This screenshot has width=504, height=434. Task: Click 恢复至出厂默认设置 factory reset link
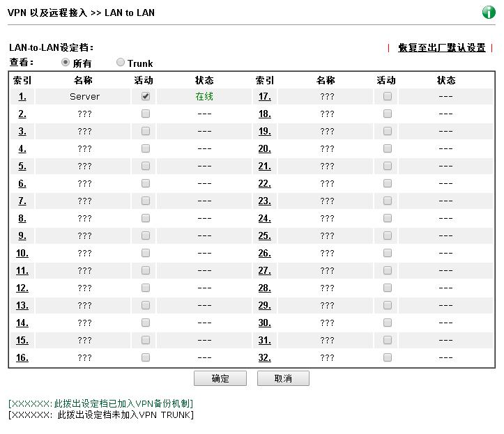pyautogui.click(x=442, y=48)
